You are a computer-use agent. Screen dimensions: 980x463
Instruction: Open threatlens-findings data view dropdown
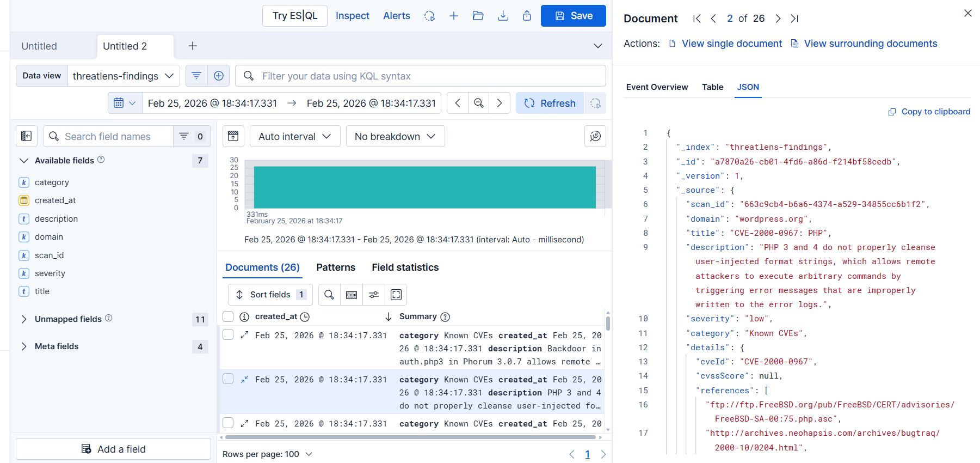(x=124, y=76)
